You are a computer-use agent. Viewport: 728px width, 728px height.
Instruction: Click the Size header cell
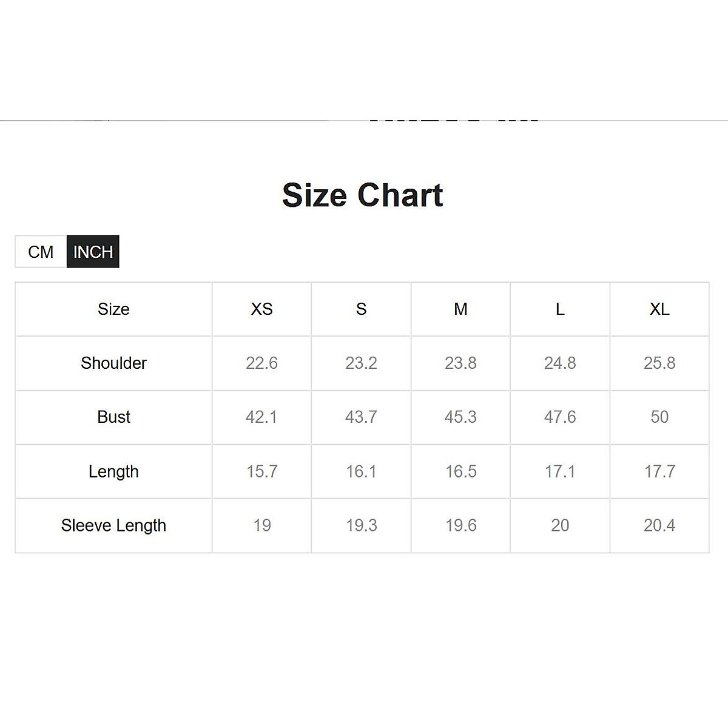pos(113,309)
